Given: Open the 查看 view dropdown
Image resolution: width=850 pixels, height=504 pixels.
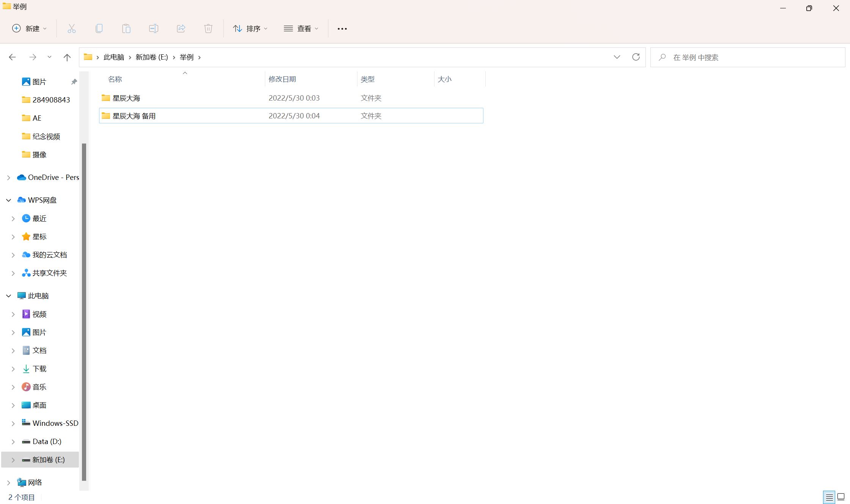Looking at the screenshot, I should click(x=301, y=28).
